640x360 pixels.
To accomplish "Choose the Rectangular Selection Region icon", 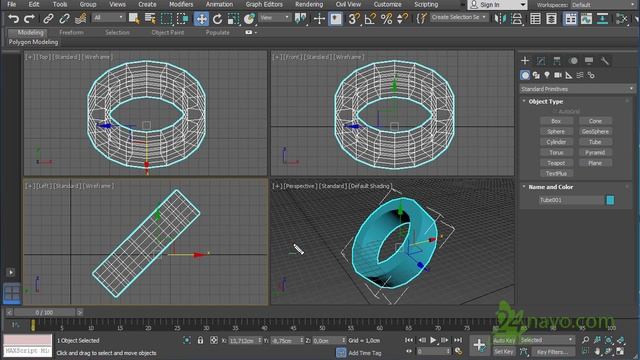I will coord(166,19).
